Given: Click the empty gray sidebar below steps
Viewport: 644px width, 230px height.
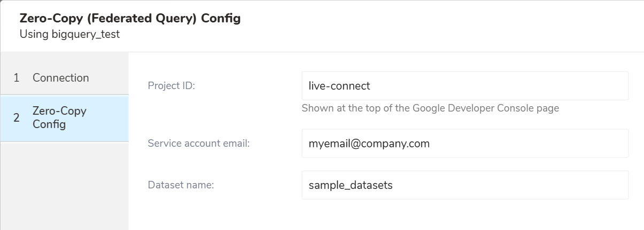Looking at the screenshot, I should pos(64,187).
